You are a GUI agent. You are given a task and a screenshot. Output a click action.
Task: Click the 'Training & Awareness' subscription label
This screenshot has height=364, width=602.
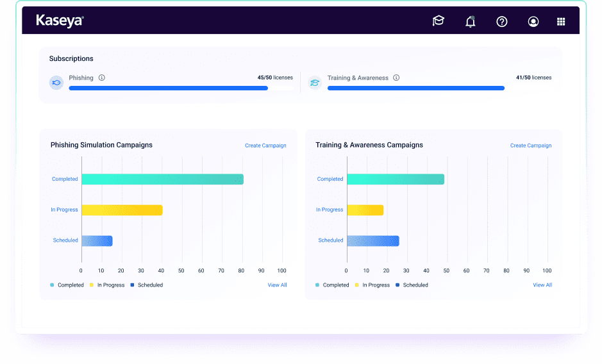(358, 78)
